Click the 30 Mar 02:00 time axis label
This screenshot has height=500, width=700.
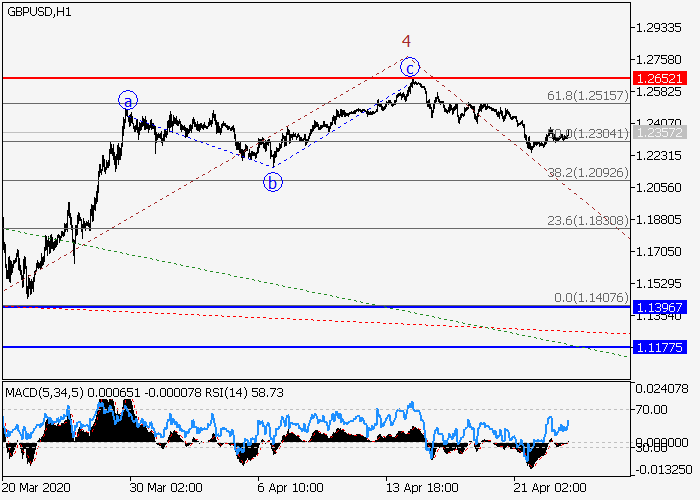(165, 488)
